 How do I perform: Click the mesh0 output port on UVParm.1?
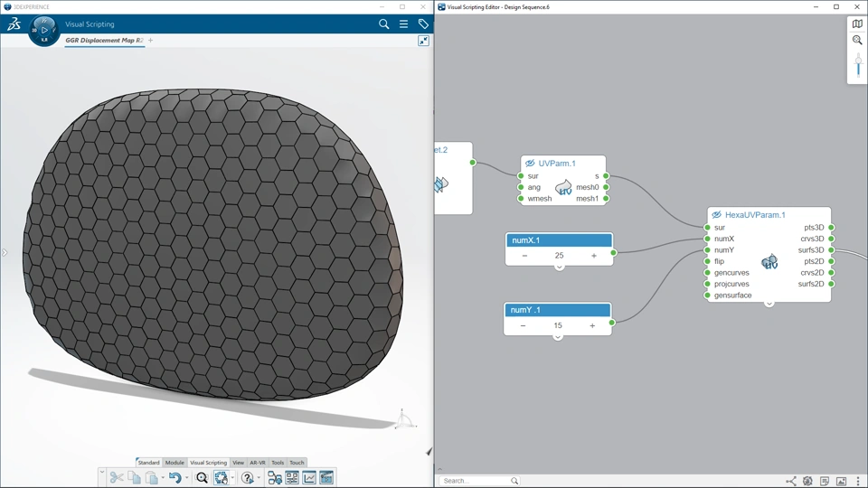coord(606,187)
